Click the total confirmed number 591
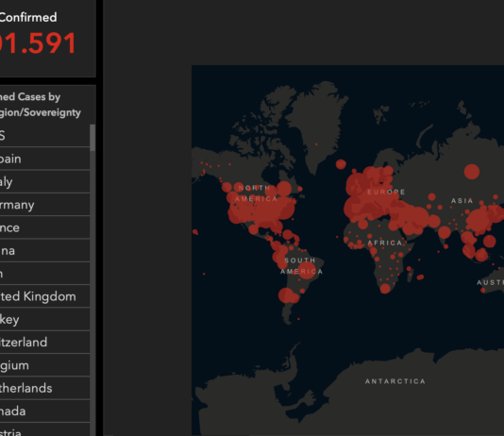The image size is (504, 436). pos(38,43)
